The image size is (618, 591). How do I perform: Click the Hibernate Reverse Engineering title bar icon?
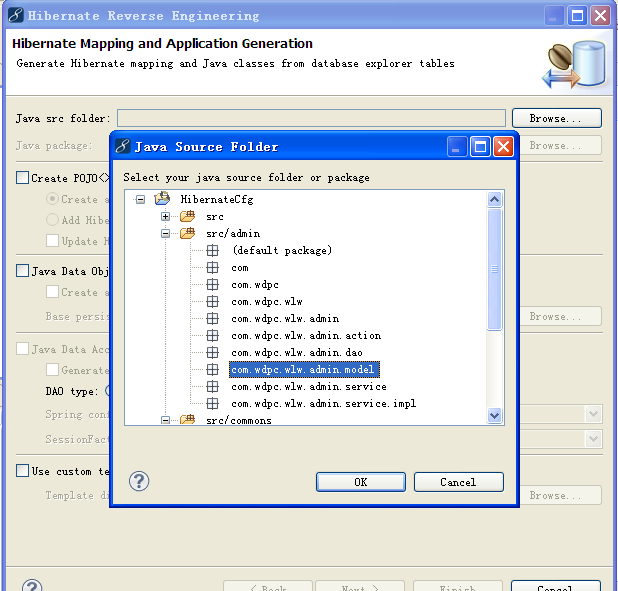click(x=16, y=15)
